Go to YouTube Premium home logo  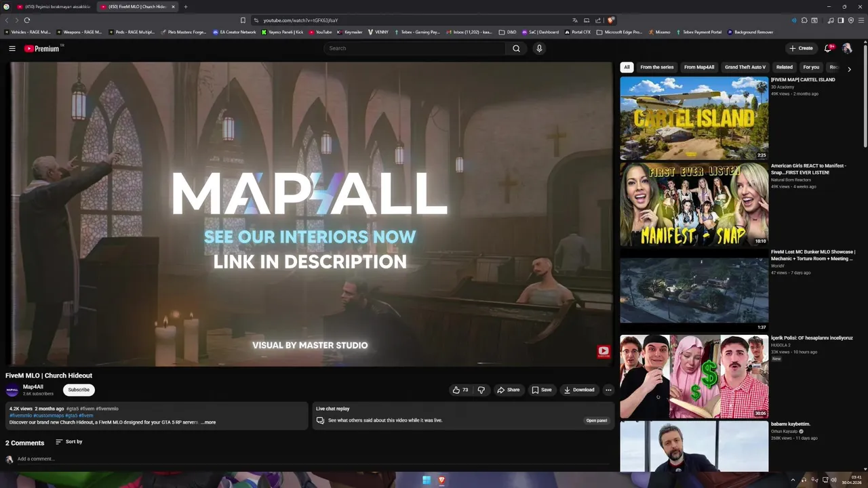point(43,48)
